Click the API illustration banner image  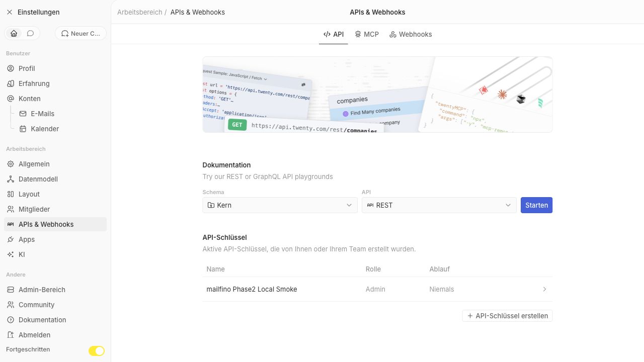point(377,95)
